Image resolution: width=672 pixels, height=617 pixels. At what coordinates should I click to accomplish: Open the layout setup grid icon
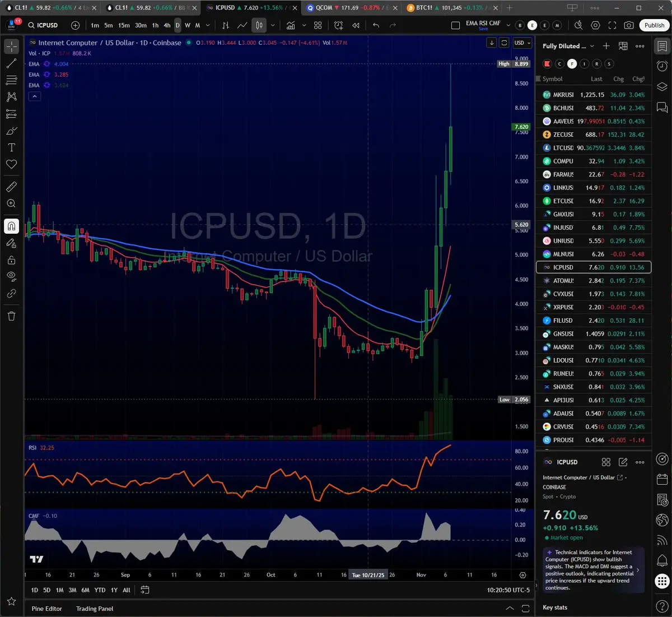coord(318,25)
